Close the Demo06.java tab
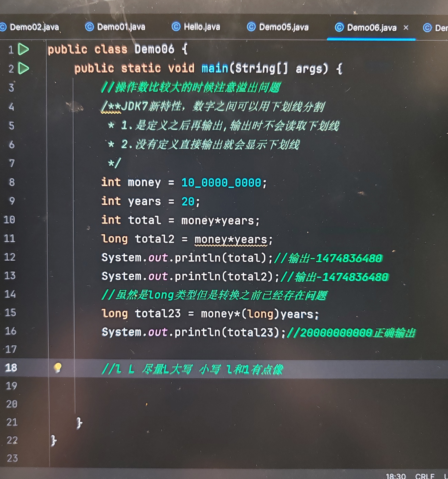448x479 pixels. coord(406,28)
